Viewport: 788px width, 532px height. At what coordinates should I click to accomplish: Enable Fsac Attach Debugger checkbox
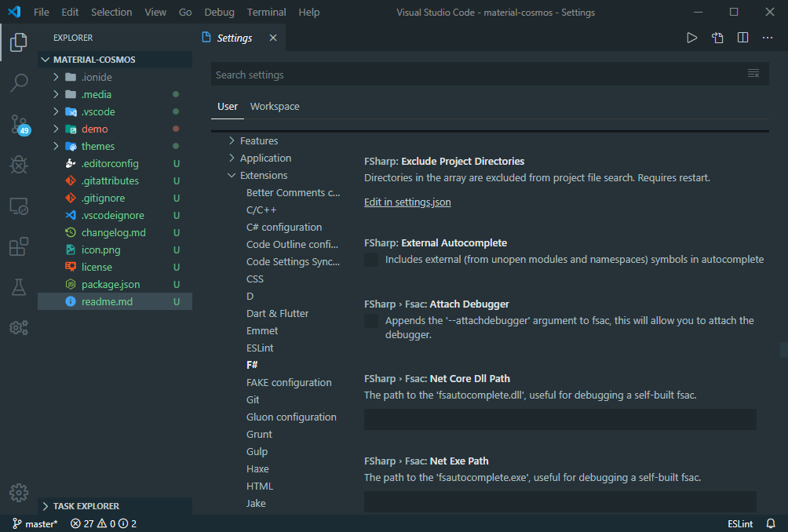click(x=371, y=321)
